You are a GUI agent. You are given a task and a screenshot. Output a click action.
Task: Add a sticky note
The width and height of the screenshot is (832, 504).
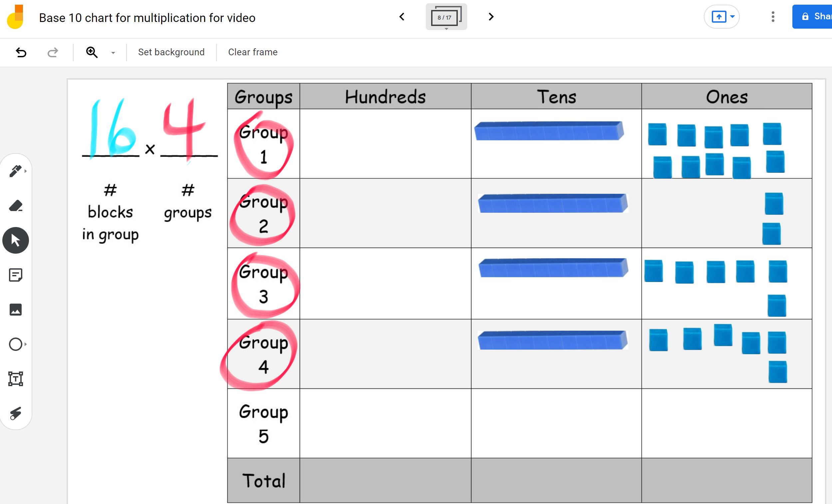(16, 275)
